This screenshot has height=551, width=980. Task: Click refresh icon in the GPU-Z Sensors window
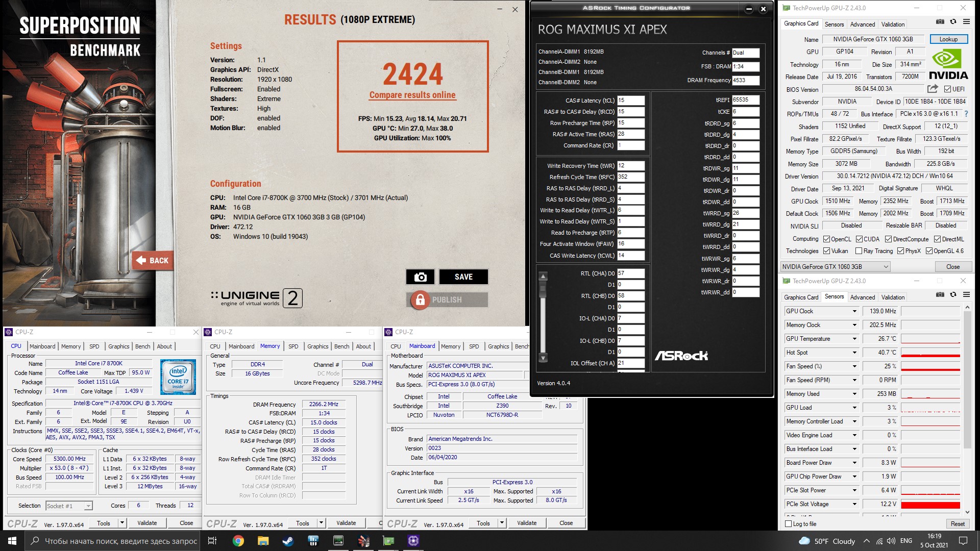(x=953, y=294)
